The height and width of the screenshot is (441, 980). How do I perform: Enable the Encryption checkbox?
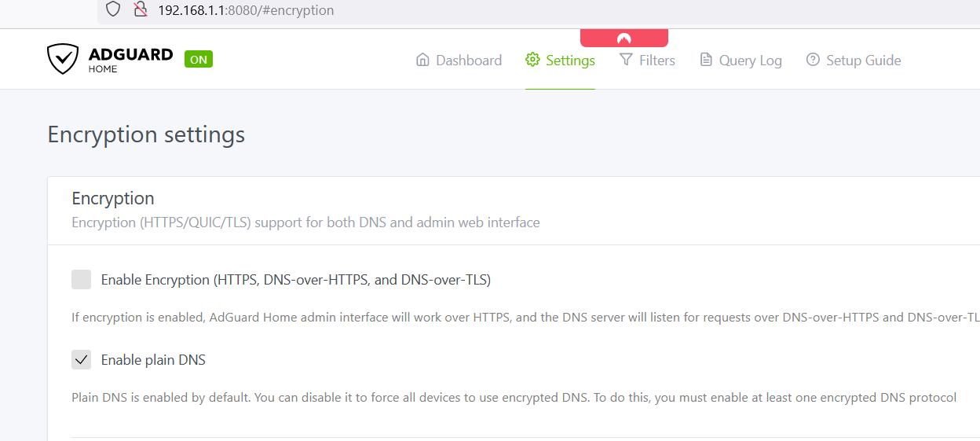click(x=82, y=279)
